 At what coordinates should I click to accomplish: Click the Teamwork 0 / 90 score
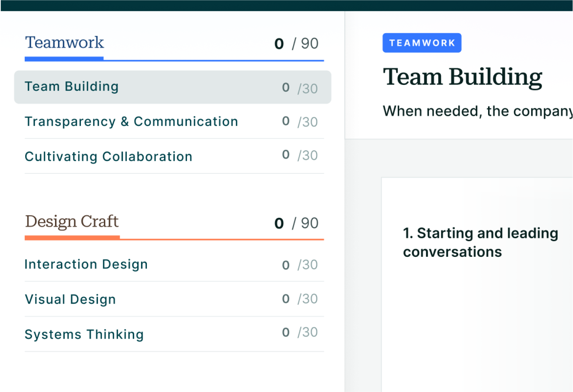tap(296, 44)
